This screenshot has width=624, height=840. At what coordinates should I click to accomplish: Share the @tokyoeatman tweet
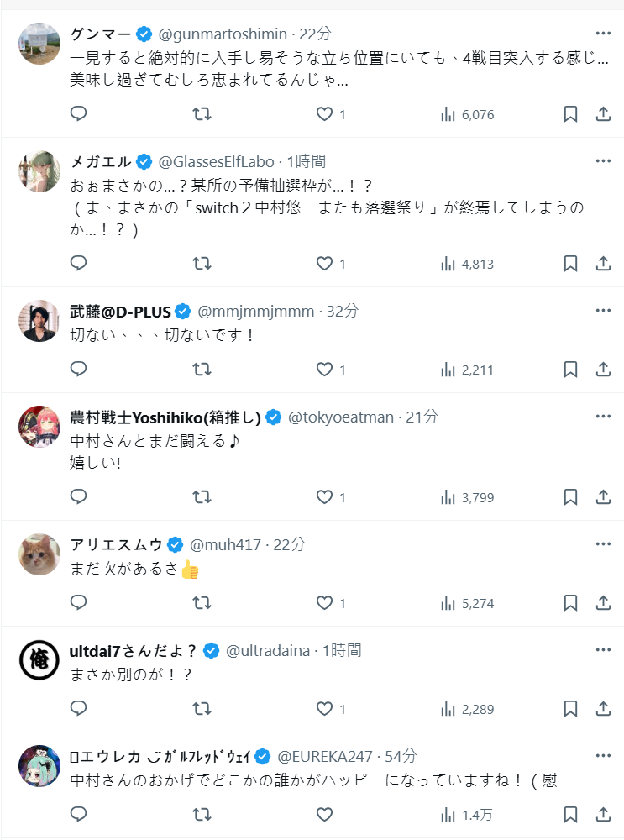pyautogui.click(x=603, y=497)
